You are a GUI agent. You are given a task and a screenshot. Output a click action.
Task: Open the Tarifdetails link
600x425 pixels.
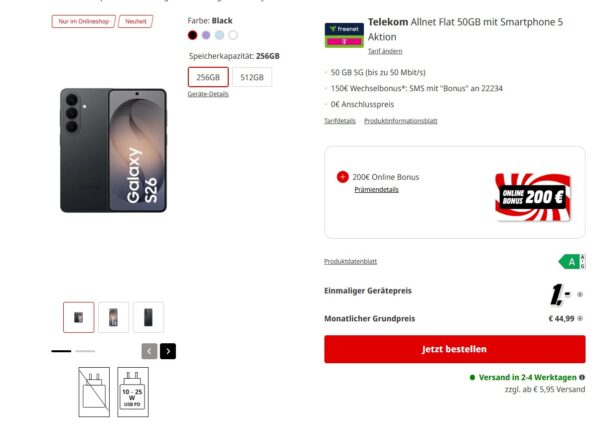click(340, 121)
